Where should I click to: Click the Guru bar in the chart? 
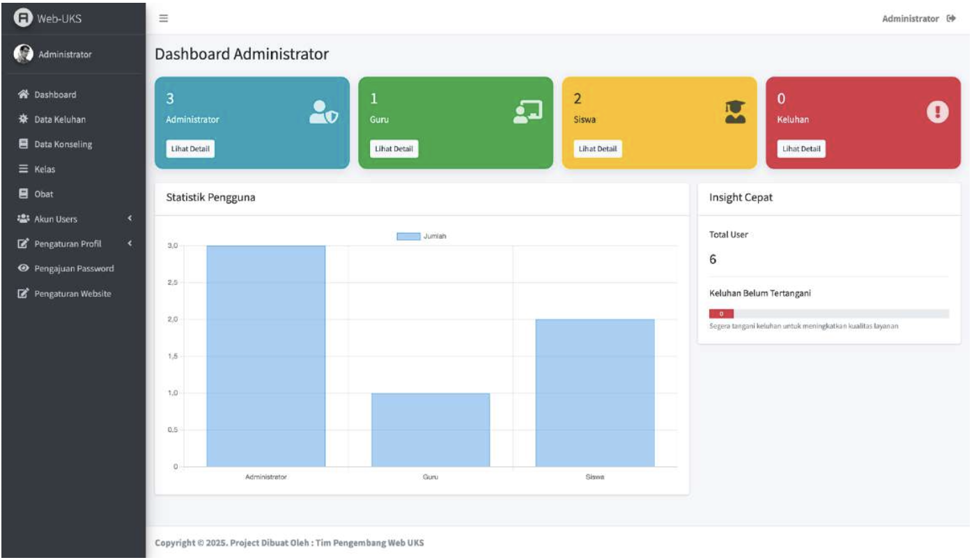click(431, 430)
